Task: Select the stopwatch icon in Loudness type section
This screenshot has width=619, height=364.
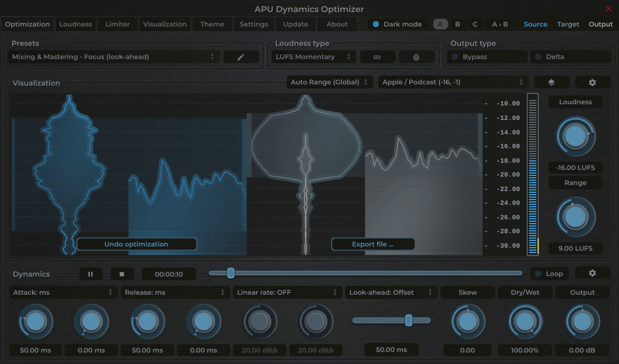Action: [x=416, y=56]
